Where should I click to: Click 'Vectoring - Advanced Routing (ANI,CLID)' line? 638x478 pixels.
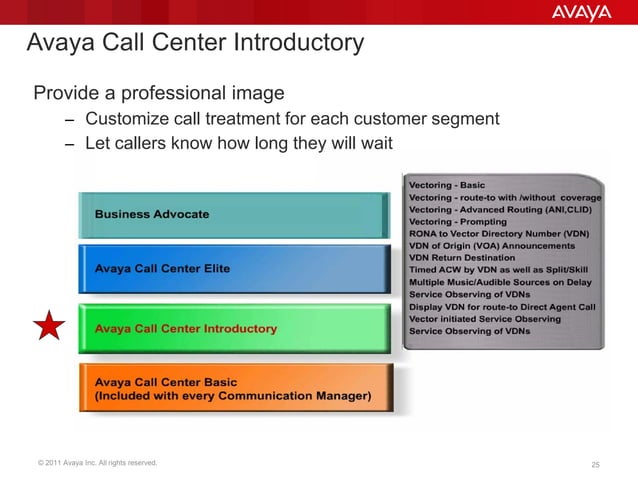pyautogui.click(x=500, y=210)
